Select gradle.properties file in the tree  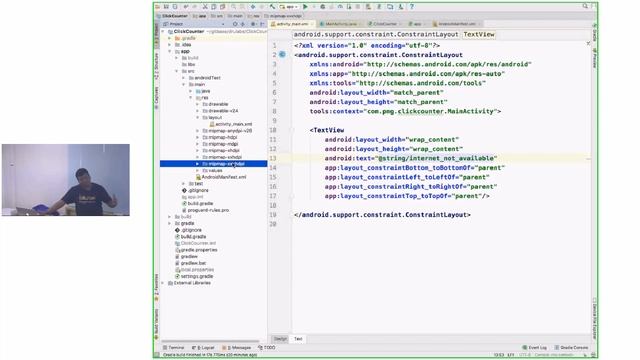(196, 250)
